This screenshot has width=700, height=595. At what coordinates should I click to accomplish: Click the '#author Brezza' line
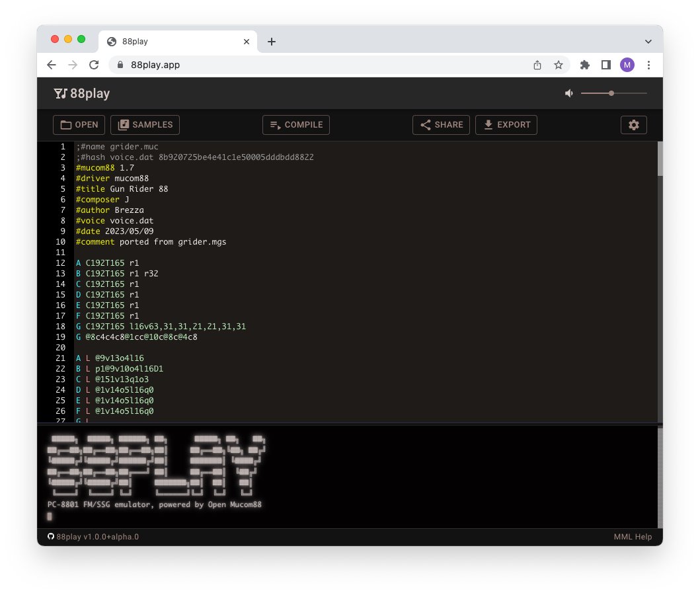[x=110, y=210]
